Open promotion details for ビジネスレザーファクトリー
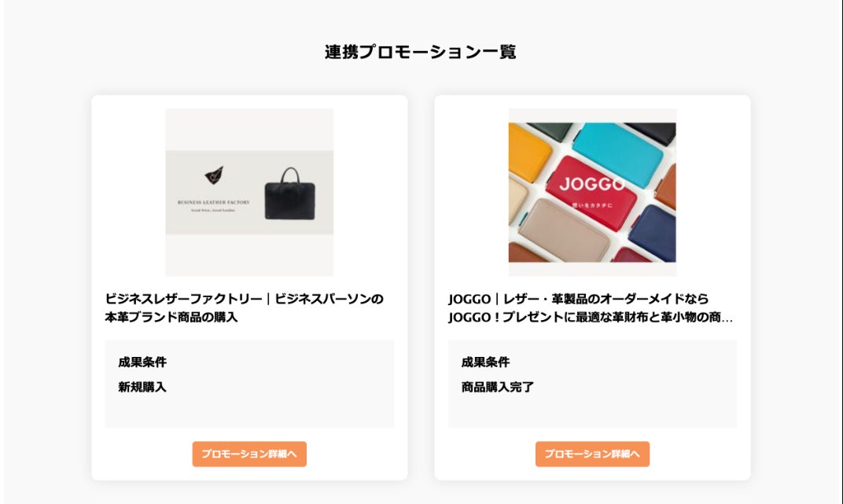The image size is (843, 504). 249,454
